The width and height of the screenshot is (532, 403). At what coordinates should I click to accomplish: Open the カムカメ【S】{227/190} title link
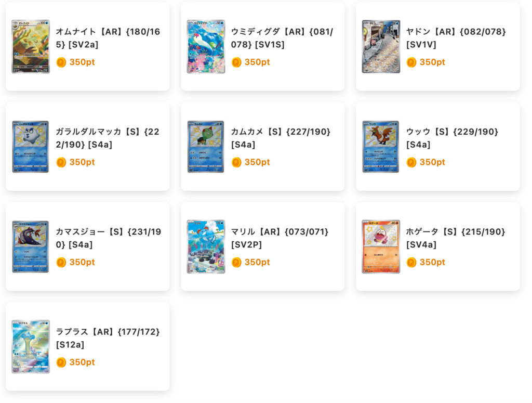point(281,138)
